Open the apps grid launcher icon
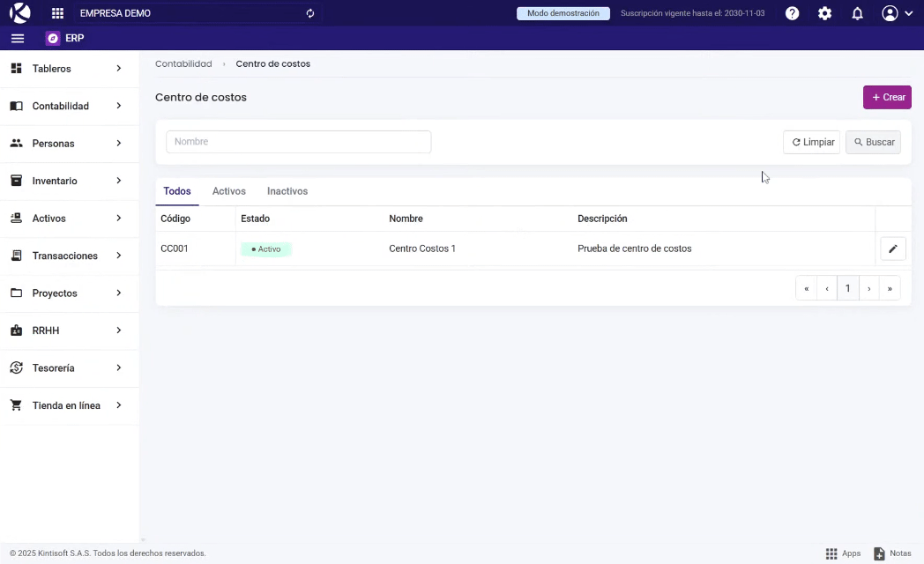924x564 pixels. [x=58, y=13]
